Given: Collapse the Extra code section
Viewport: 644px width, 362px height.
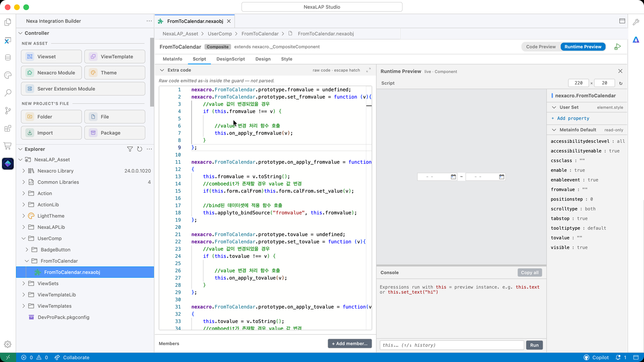Looking at the screenshot, I should point(162,70).
